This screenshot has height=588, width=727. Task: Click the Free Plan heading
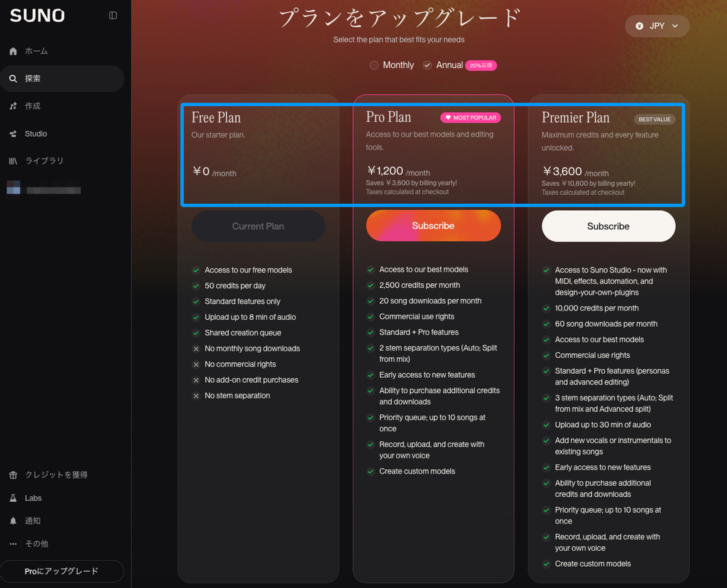216,118
